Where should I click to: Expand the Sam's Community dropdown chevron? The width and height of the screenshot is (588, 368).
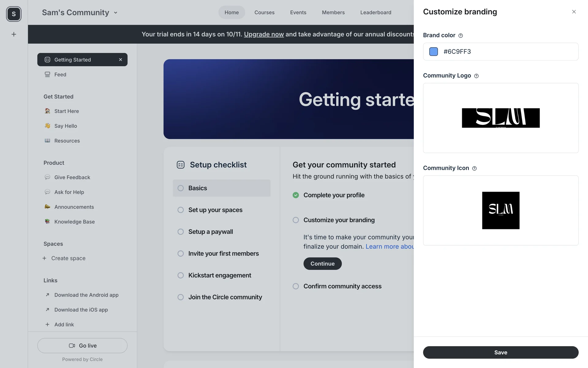point(115,13)
